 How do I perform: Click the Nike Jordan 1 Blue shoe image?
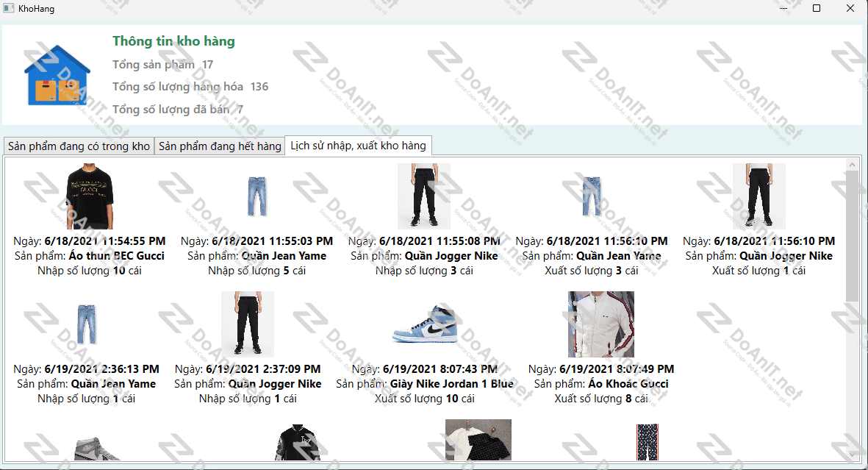[x=425, y=324]
